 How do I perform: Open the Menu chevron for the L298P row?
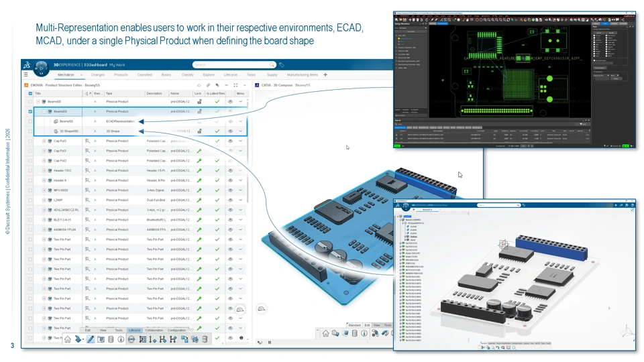tap(241, 200)
